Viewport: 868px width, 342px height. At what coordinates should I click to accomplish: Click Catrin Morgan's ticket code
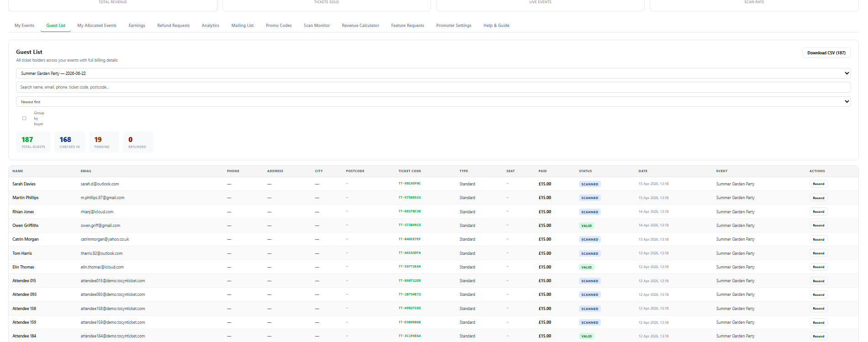point(410,239)
